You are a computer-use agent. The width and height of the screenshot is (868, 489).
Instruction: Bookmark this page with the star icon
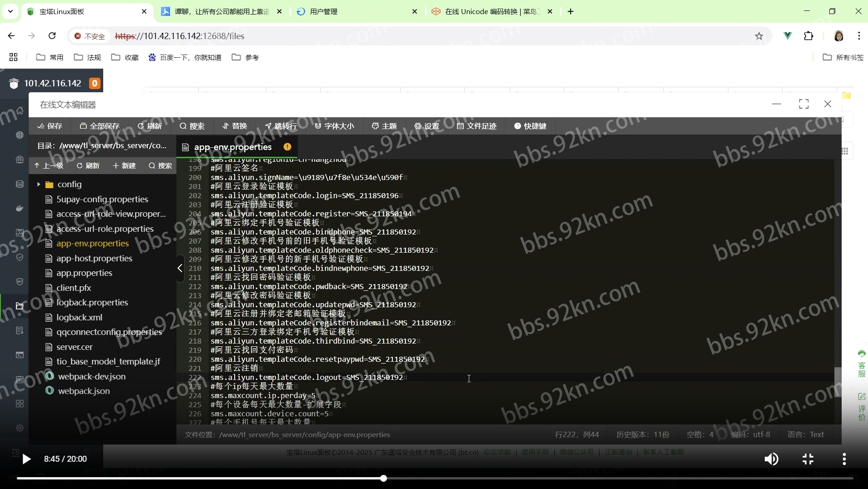point(759,36)
